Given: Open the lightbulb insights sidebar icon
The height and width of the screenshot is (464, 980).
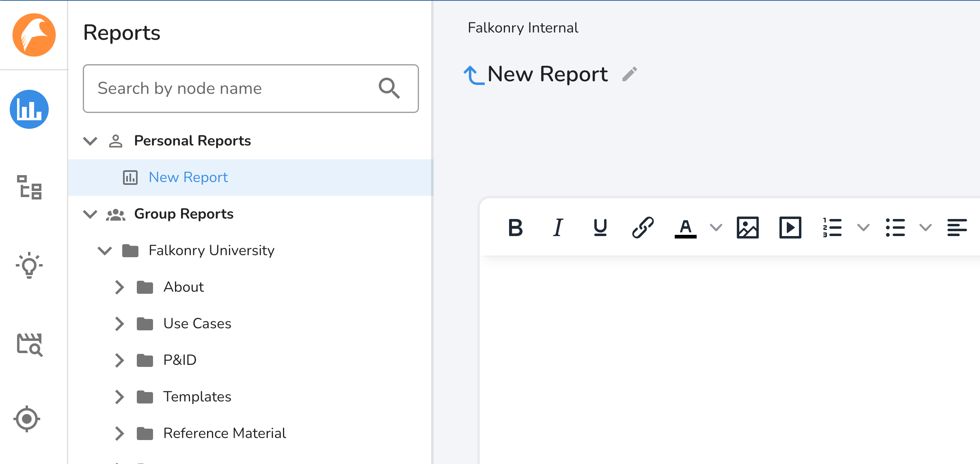Looking at the screenshot, I should click(x=29, y=265).
